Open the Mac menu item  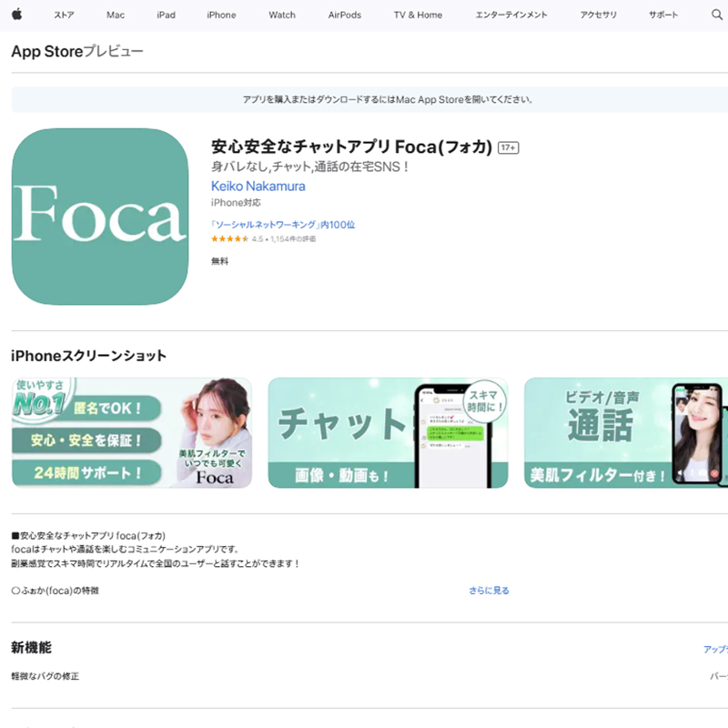click(x=116, y=15)
